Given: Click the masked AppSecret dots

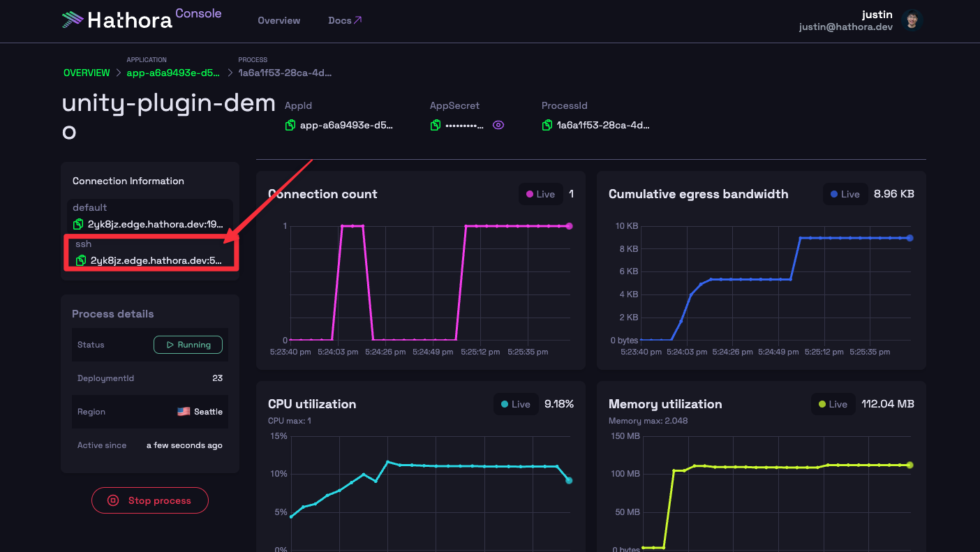Looking at the screenshot, I should pos(465,126).
